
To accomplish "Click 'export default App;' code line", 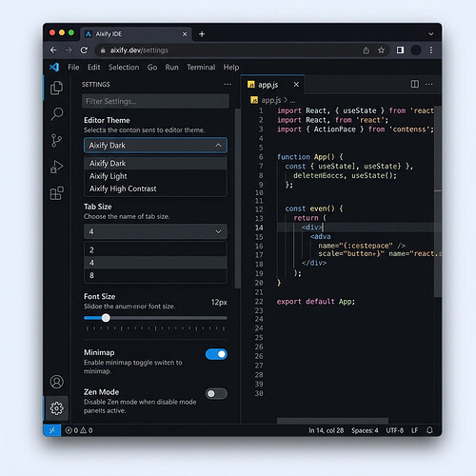I will pos(316,302).
